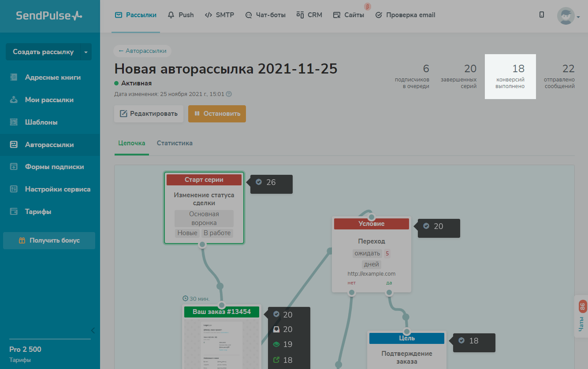Stop the automation with Остановить

pos(217,114)
